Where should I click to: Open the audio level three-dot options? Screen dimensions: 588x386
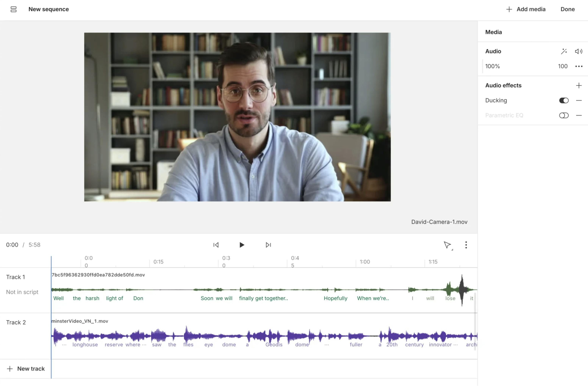(x=579, y=66)
